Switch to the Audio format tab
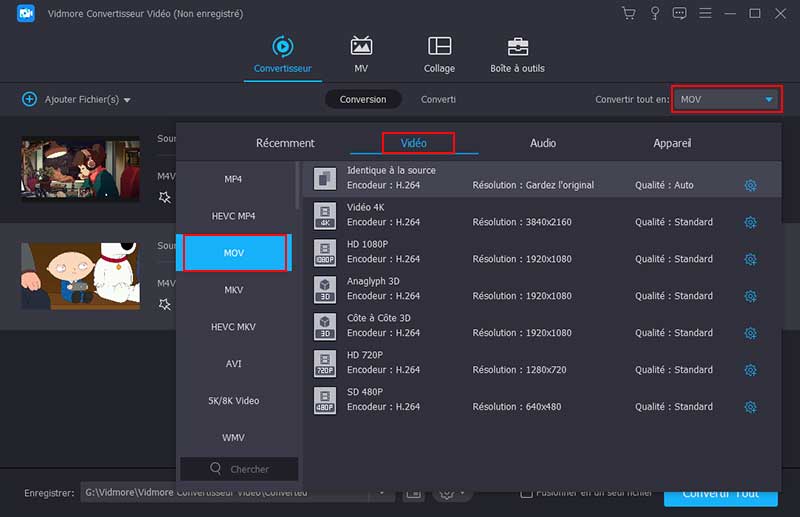Screen dimensions: 800x517 point(543,143)
